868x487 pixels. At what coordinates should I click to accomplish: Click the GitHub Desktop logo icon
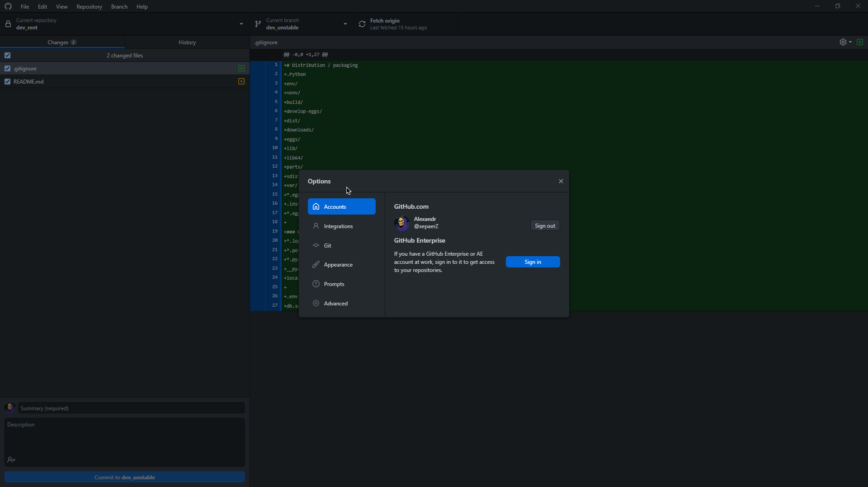[x=8, y=6]
